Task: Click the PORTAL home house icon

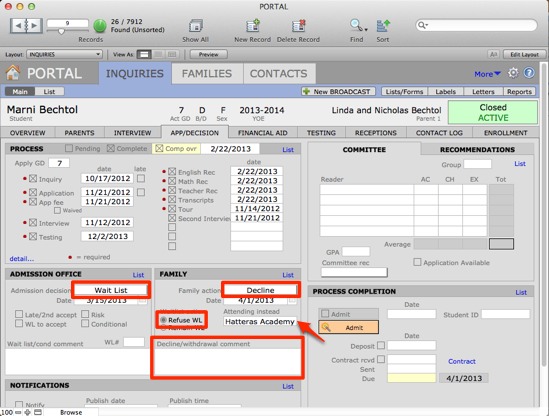Action: pyautogui.click(x=13, y=73)
